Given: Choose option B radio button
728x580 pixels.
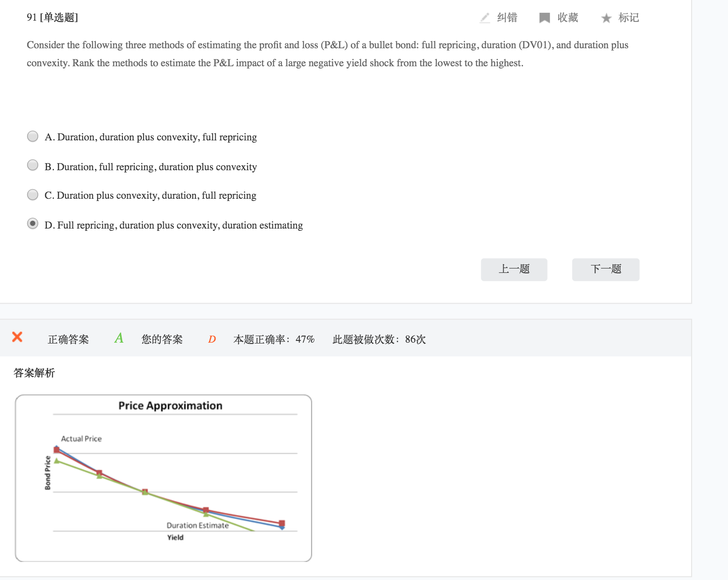Looking at the screenshot, I should (32, 165).
